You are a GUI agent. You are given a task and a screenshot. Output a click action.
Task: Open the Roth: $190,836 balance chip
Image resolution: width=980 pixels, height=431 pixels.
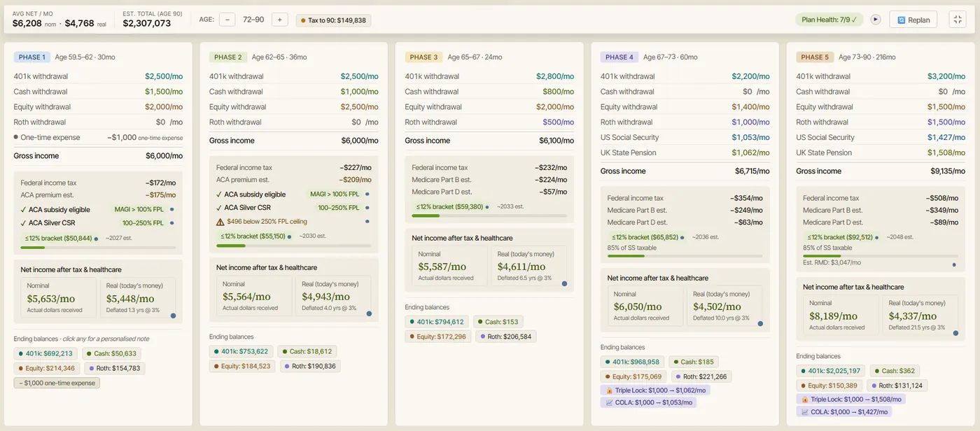tap(310, 366)
